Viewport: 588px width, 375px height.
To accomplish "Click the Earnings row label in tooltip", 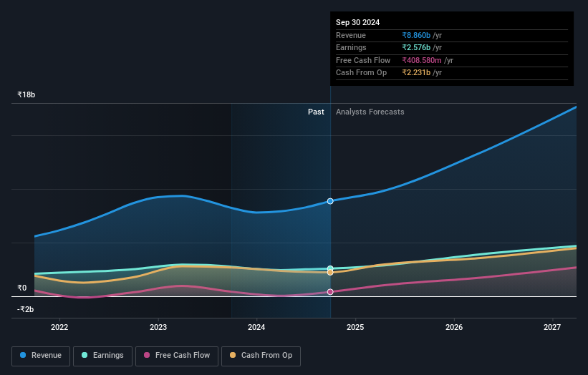I will pos(351,47).
